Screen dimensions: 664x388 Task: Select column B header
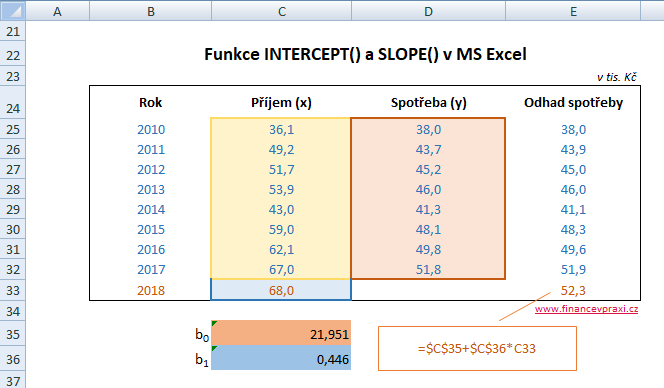click(x=150, y=11)
